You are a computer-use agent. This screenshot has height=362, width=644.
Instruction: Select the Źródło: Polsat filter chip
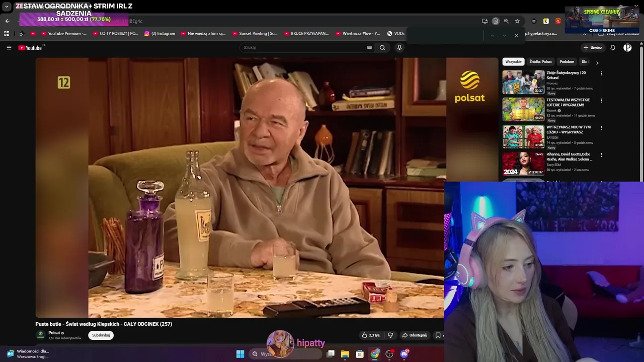point(540,62)
